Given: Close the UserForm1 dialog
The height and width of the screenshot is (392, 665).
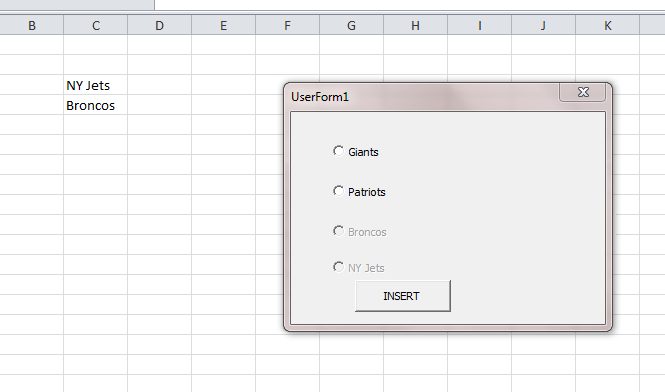Looking at the screenshot, I should (582, 92).
